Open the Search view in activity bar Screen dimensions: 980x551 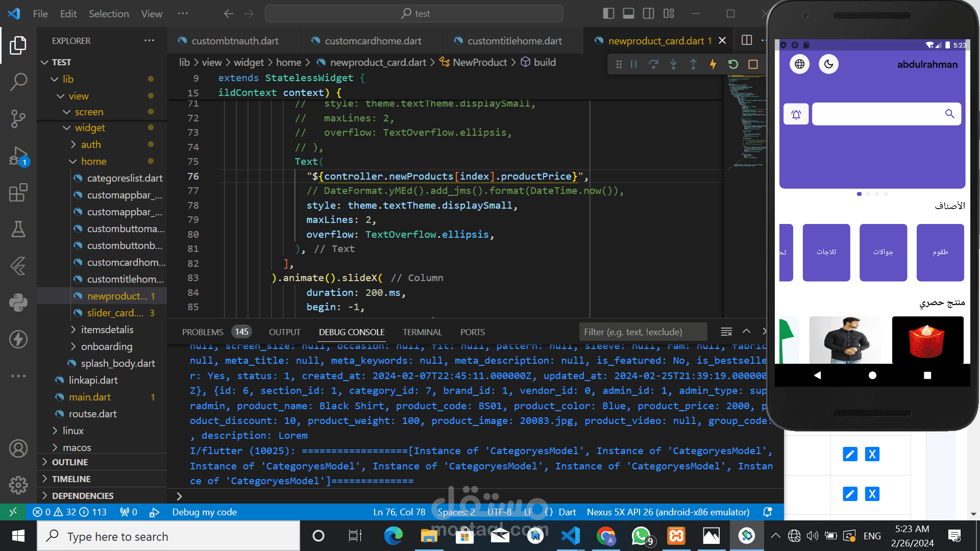click(18, 82)
